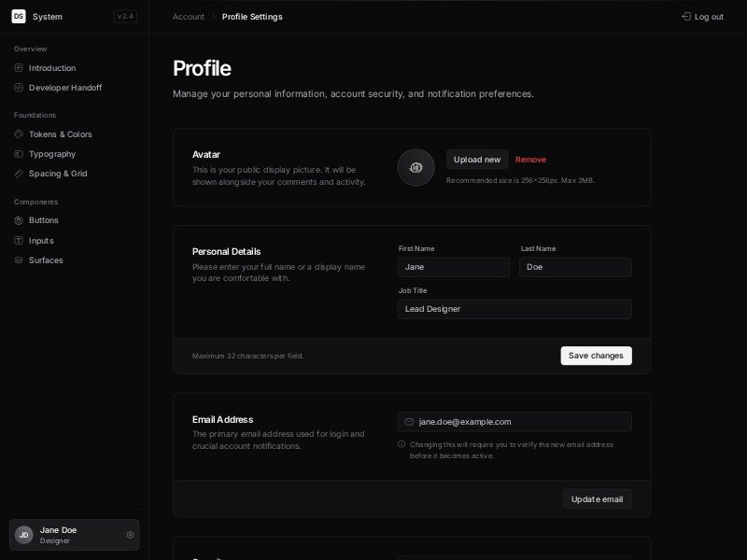Click Save changes button

[x=596, y=356]
